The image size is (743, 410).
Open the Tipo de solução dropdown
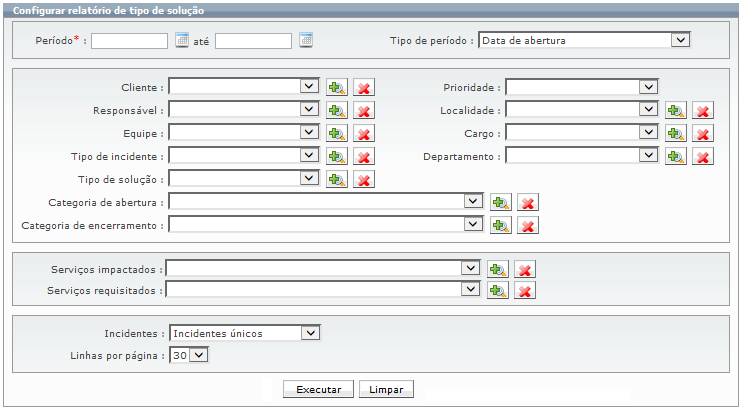coord(244,179)
